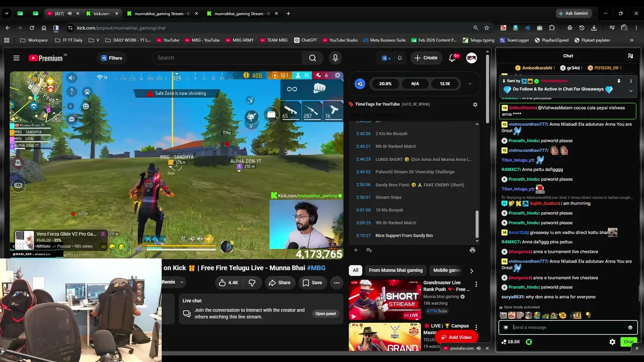Open TimeTags settings gear

(475, 105)
